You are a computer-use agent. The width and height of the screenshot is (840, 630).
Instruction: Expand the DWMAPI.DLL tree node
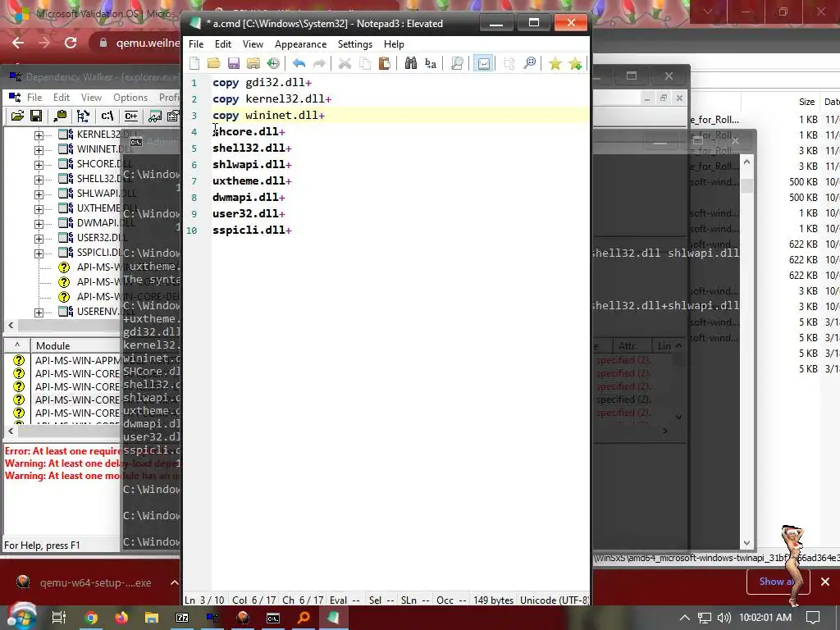pos(39,224)
